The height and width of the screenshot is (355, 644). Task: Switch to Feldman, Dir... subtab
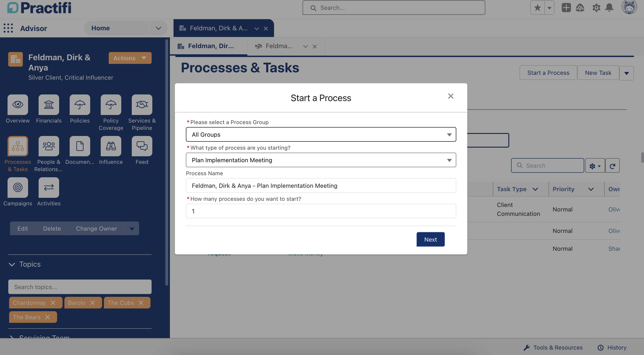(209, 46)
